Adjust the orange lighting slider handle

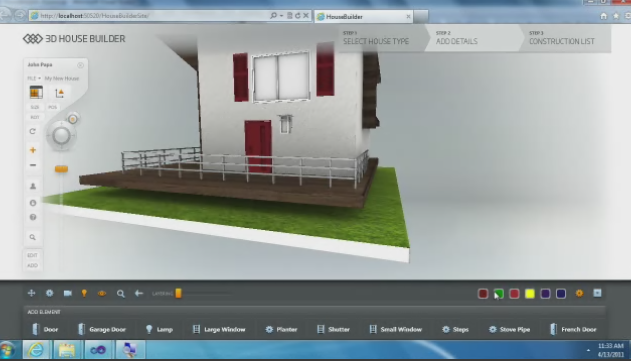[178, 293]
